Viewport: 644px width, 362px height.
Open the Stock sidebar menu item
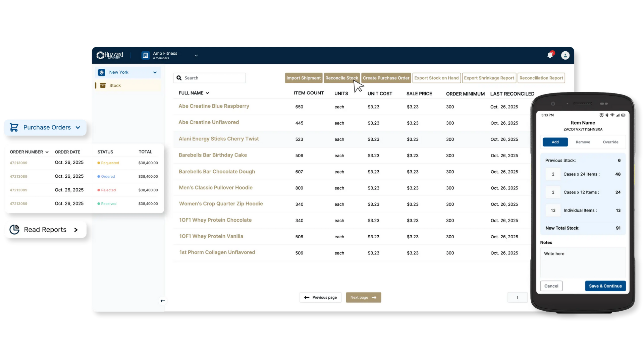pyautogui.click(x=115, y=85)
